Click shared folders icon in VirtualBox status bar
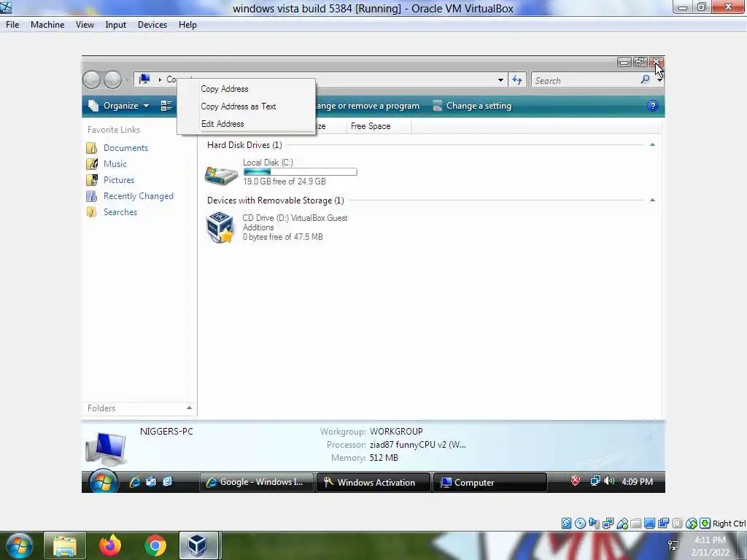 coord(635,524)
